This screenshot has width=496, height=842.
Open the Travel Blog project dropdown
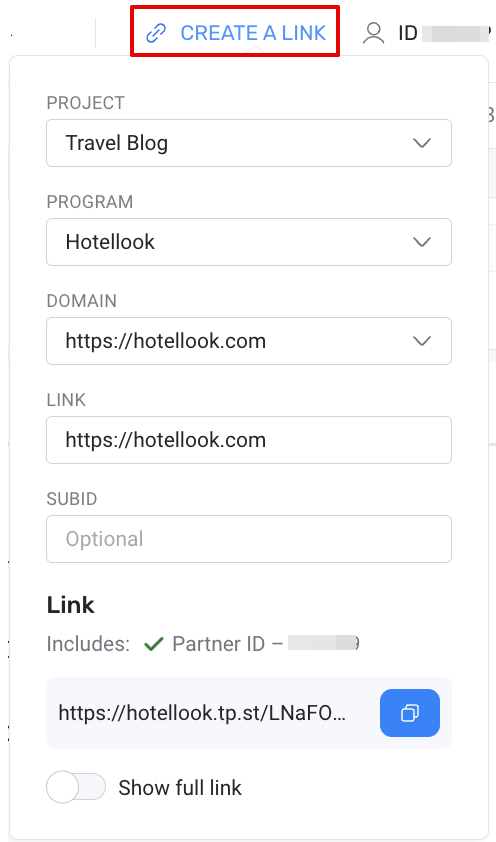coord(249,143)
